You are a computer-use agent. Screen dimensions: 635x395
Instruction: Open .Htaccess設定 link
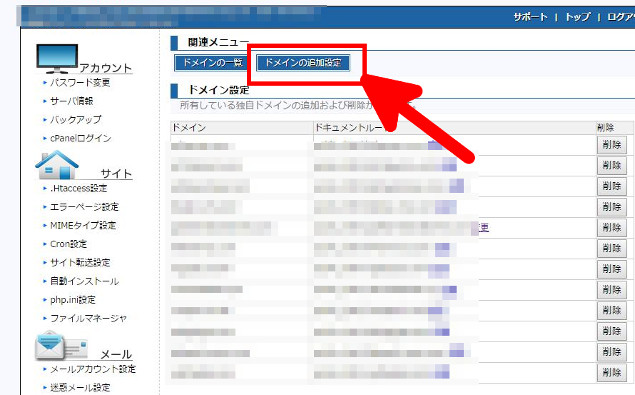click(79, 188)
